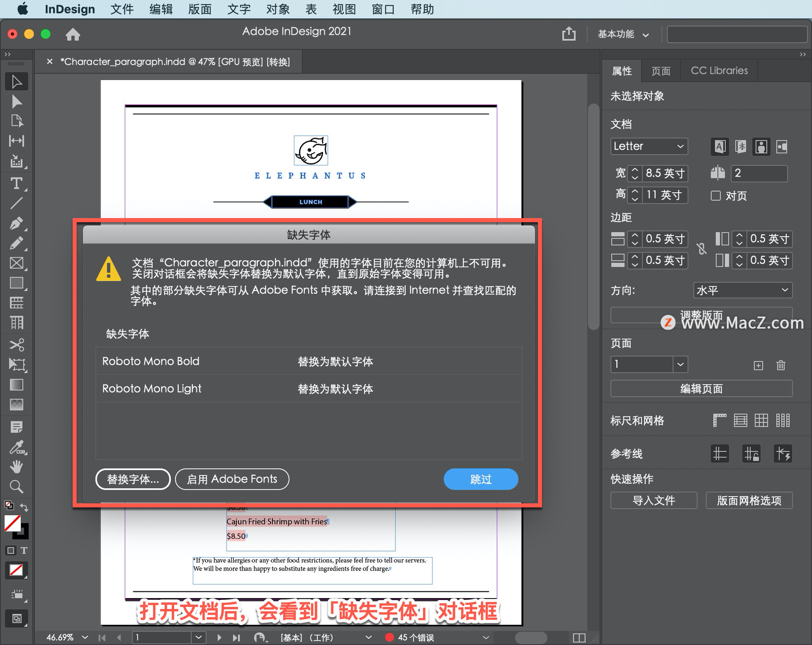
Task: Click the Home icon in title bar
Action: pyautogui.click(x=73, y=34)
